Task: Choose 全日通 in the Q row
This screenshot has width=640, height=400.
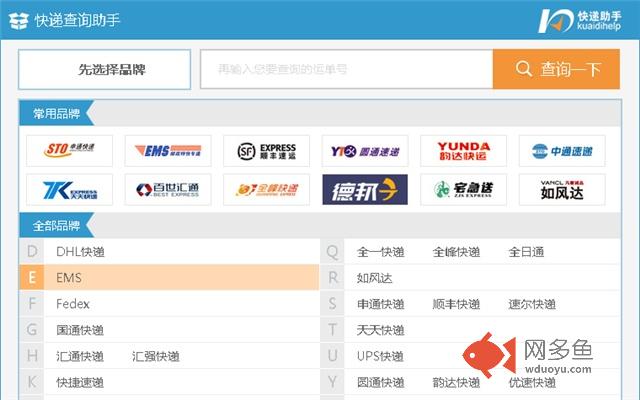Action: pos(526,252)
